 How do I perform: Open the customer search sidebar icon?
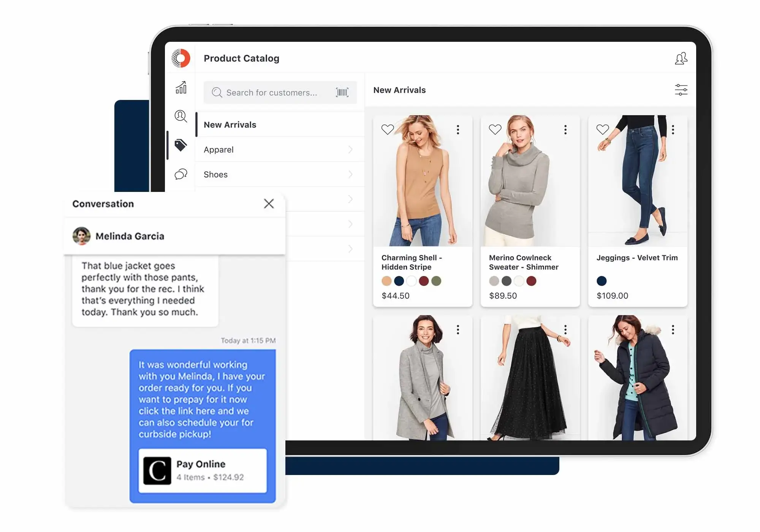[181, 116]
